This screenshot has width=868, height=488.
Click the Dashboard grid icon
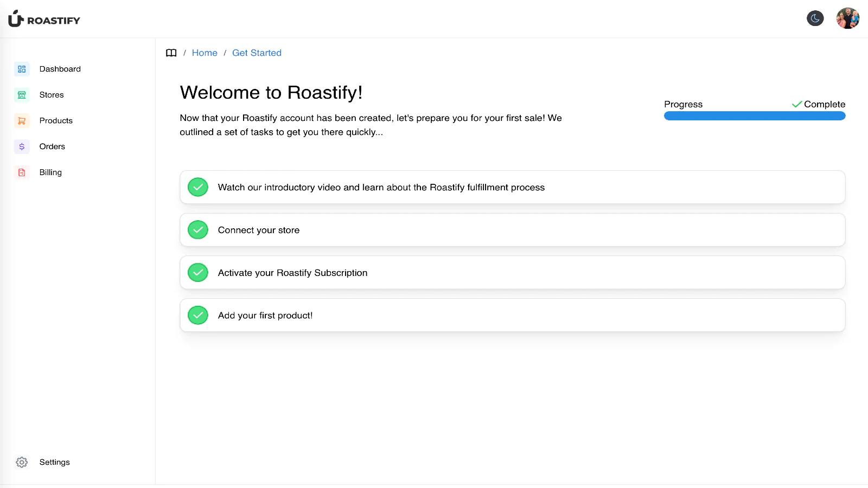click(22, 69)
